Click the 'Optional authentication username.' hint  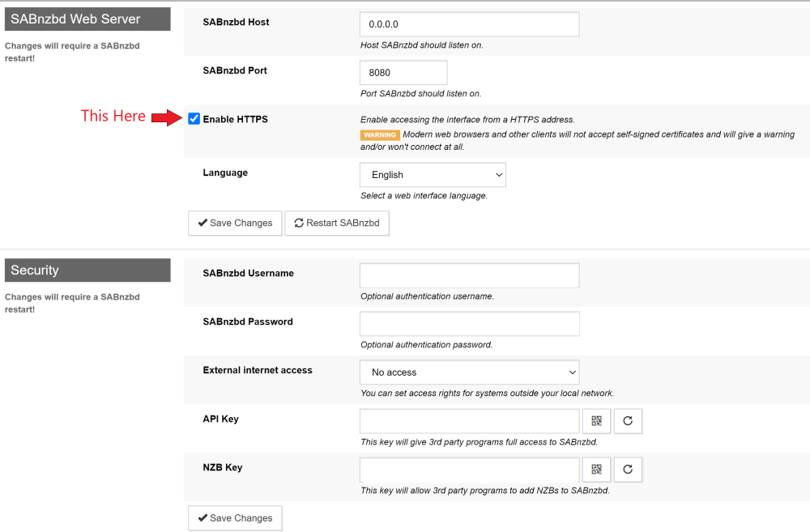(427, 296)
